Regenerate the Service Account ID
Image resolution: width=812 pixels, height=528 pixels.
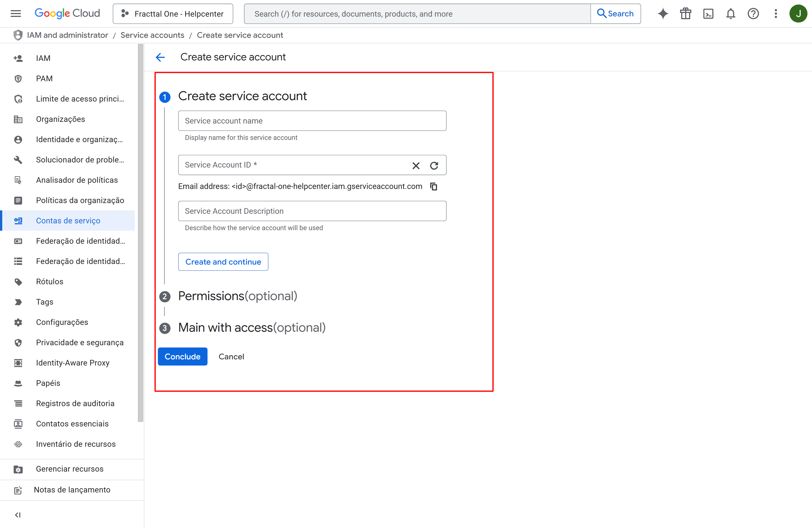pos(434,166)
